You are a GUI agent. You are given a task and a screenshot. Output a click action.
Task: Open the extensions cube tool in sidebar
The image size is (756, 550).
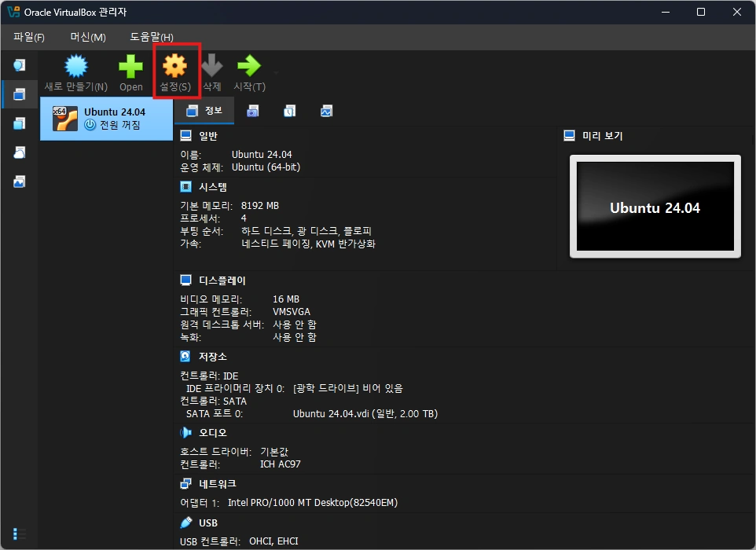click(x=20, y=124)
